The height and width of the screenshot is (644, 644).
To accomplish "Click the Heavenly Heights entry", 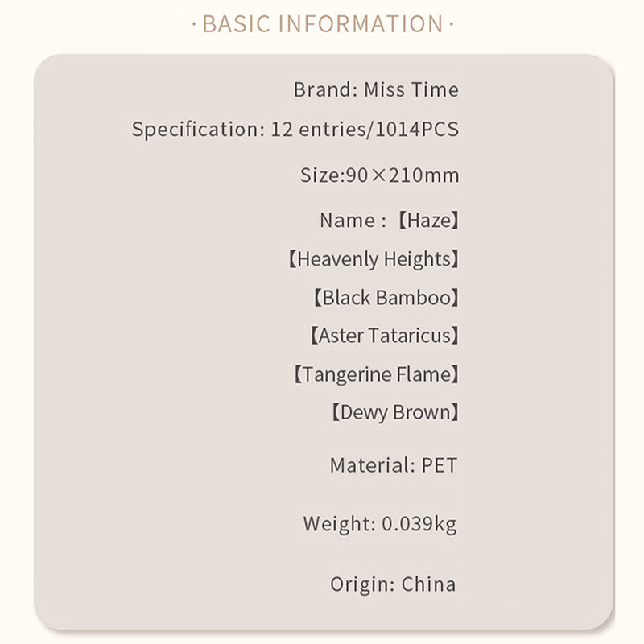I will [x=373, y=259].
